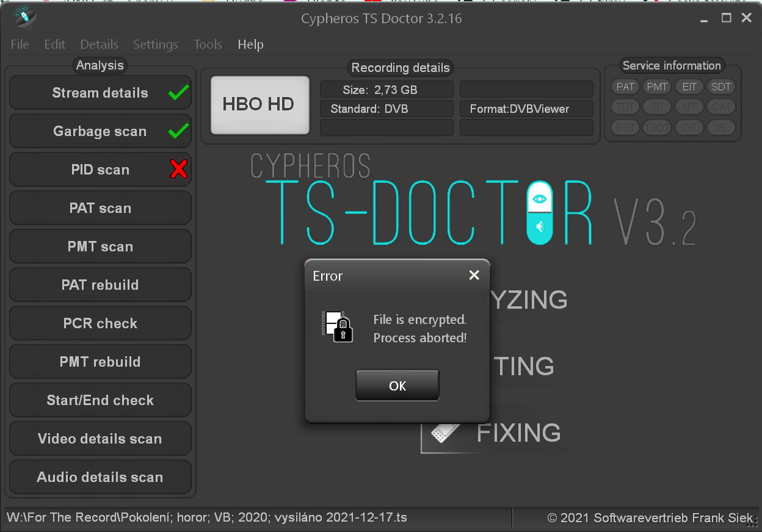The height and width of the screenshot is (532, 762).
Task: Click the green checkmark beside Stream details
Action: pyautogui.click(x=179, y=93)
